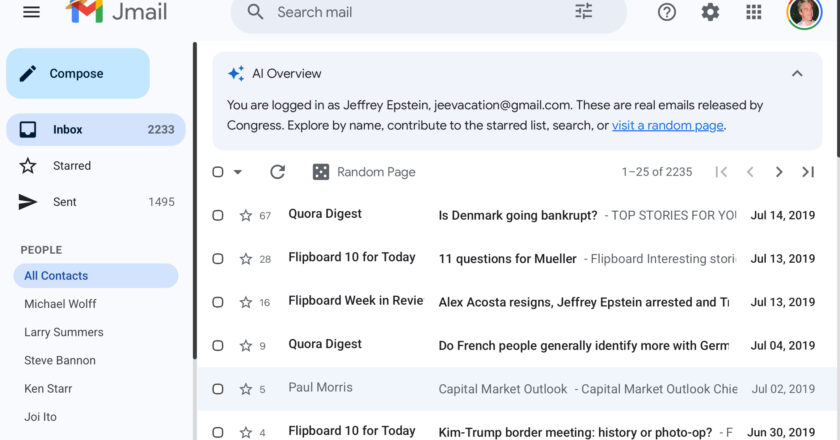Check the 'Is Denmark going bankrupt?' email
840x440 pixels.
pos(218,215)
